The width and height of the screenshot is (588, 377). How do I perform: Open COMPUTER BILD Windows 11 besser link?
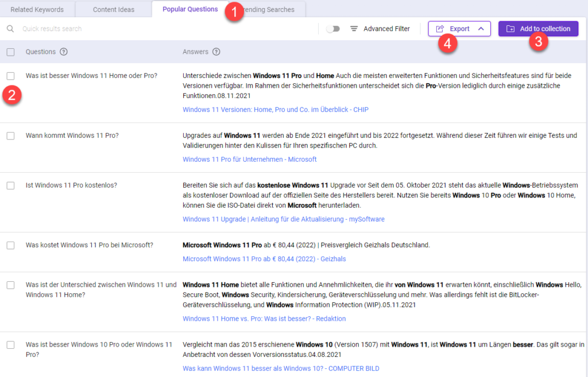pos(281,369)
